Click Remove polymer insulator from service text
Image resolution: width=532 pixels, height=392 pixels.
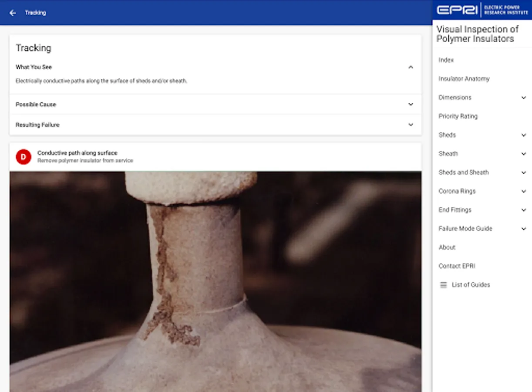pyautogui.click(x=85, y=161)
